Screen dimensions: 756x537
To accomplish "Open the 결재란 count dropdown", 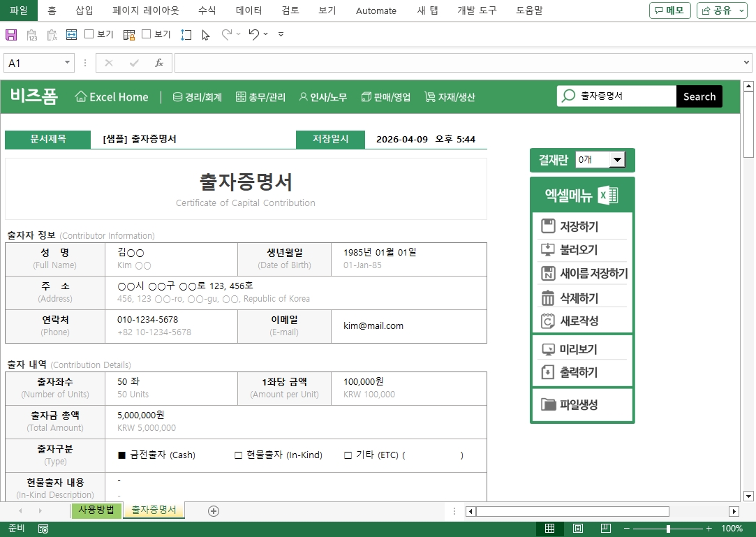I will click(616, 160).
